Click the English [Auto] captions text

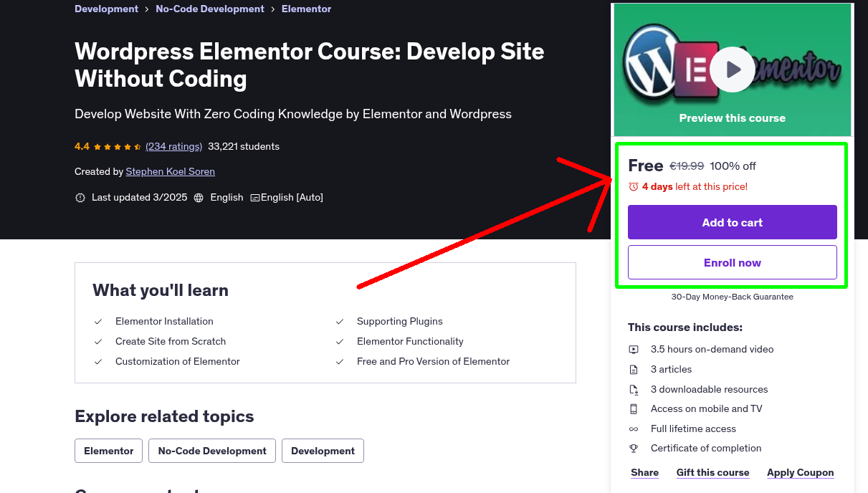292,198
